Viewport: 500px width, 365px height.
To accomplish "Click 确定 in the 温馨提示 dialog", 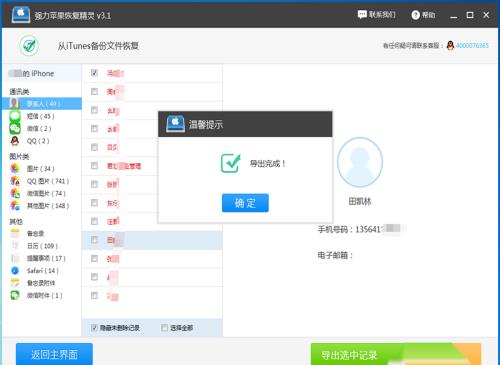I will tap(245, 203).
